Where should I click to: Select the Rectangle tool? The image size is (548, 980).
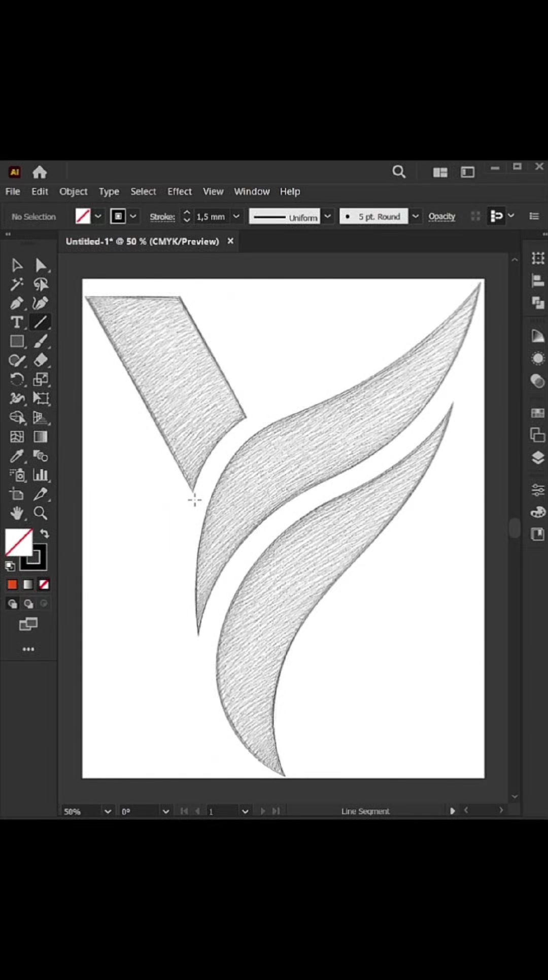(17, 341)
